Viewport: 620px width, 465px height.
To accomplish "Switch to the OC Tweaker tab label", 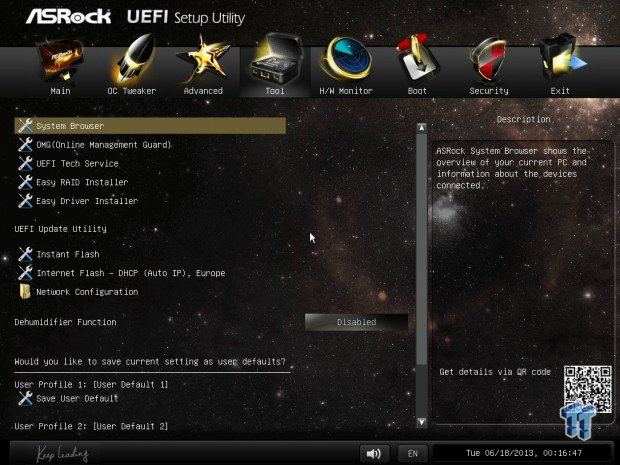I will [x=132, y=91].
